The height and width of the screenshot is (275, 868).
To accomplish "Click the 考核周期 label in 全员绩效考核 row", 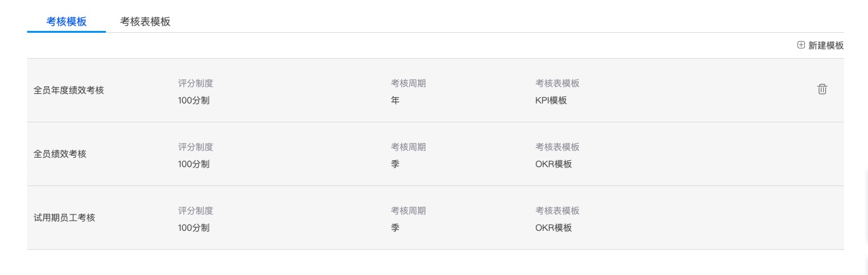I will tap(408, 147).
